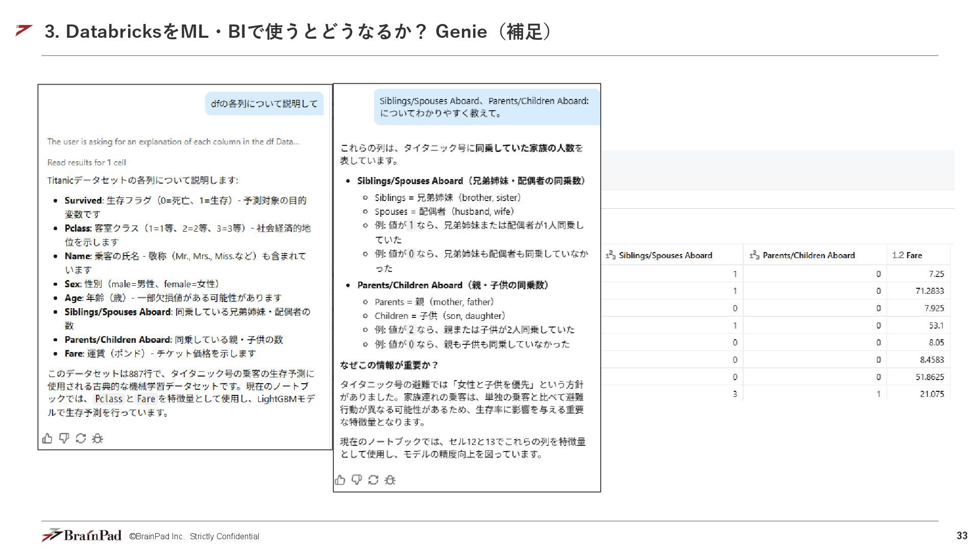Select the Fare column header

914,255
